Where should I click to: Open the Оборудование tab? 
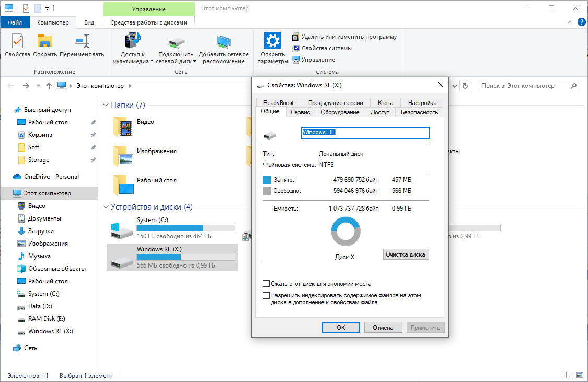coord(340,112)
